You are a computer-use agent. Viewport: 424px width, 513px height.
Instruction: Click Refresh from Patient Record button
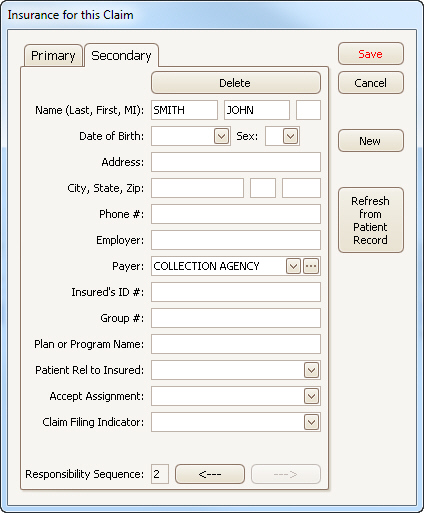click(x=371, y=220)
